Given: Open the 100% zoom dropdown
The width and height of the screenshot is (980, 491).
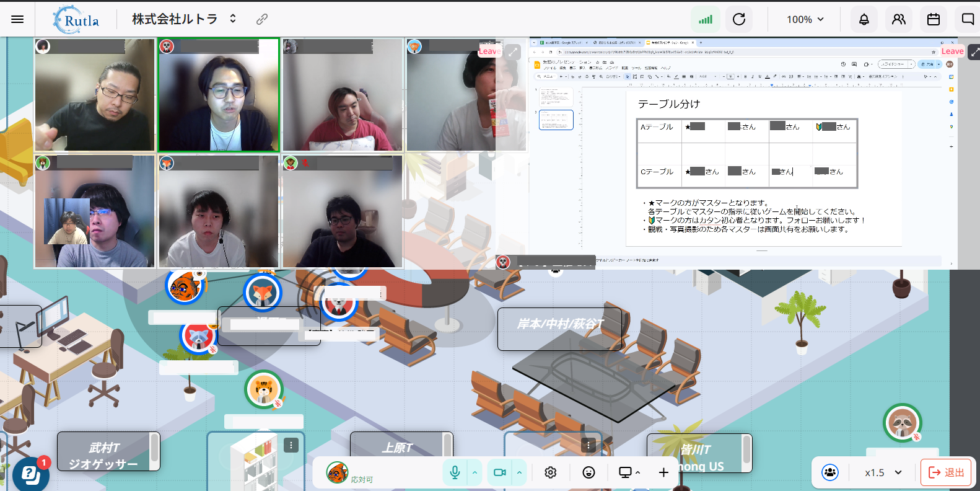Looking at the screenshot, I should pos(805,19).
